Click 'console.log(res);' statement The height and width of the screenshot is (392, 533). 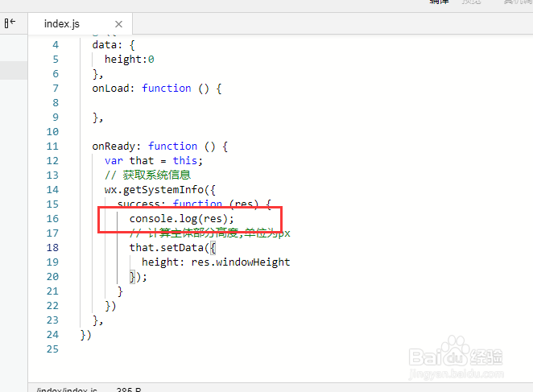181,219
